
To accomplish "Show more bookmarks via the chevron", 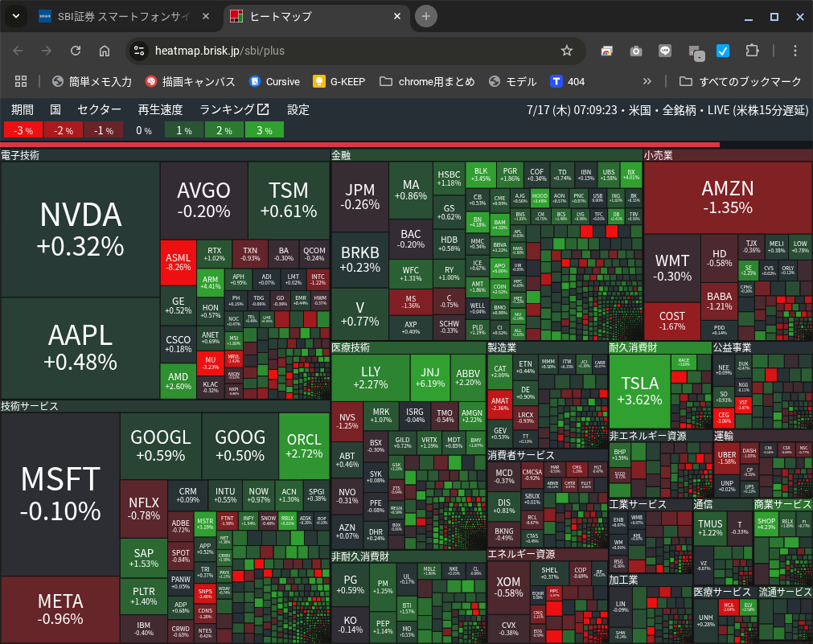I will pos(647,81).
